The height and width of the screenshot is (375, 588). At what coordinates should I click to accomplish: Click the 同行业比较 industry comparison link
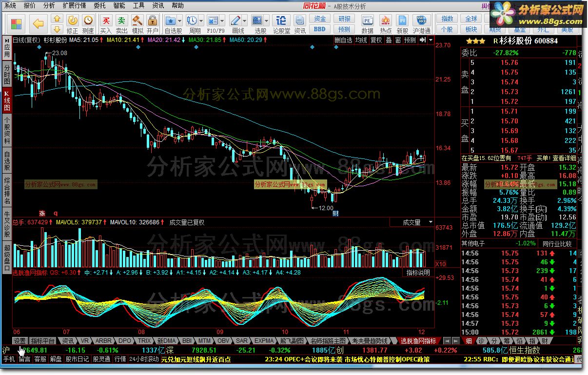tap(557, 243)
